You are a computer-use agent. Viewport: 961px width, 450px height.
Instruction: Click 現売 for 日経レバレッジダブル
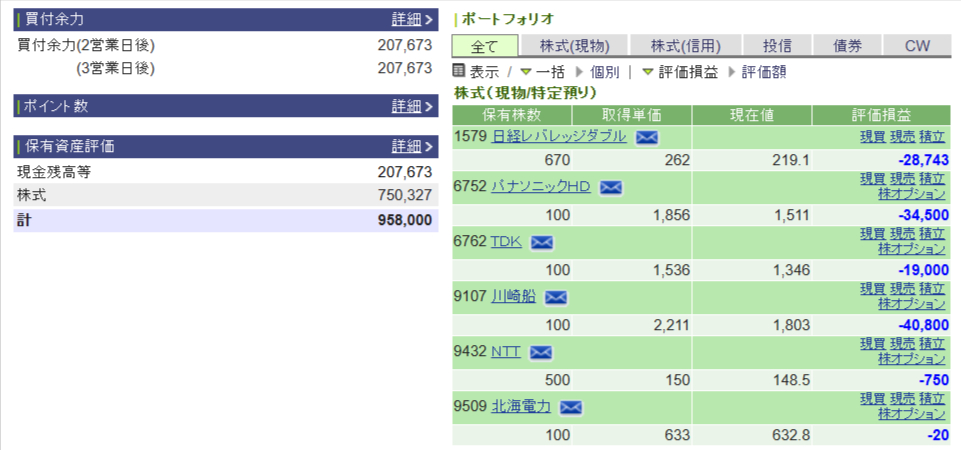903,136
